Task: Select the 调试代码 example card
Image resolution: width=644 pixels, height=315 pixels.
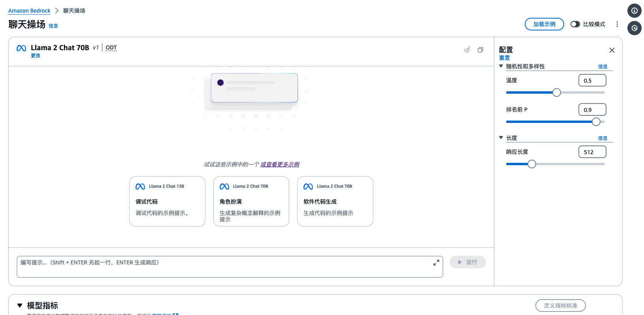Action: tap(167, 201)
